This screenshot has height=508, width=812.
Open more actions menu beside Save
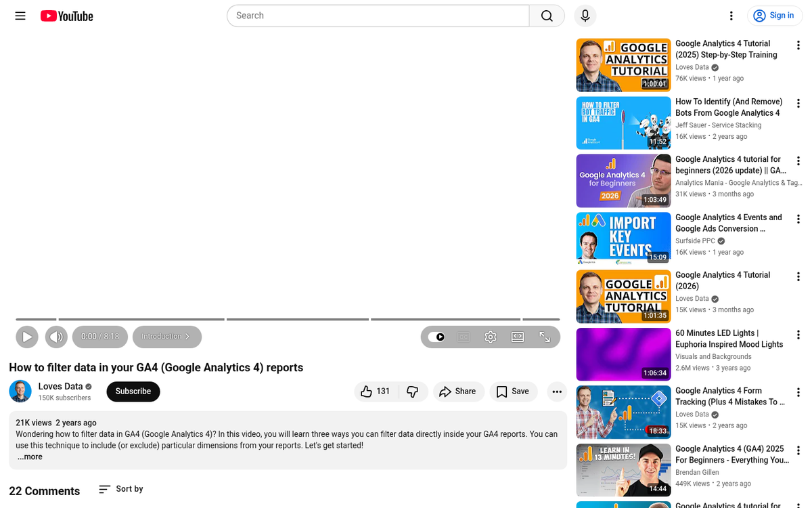tap(556, 391)
